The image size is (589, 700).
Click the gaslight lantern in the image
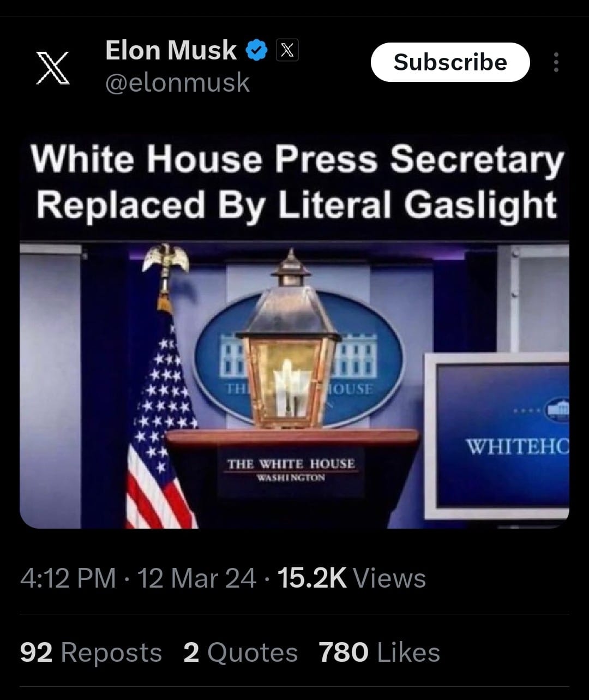coord(290,339)
